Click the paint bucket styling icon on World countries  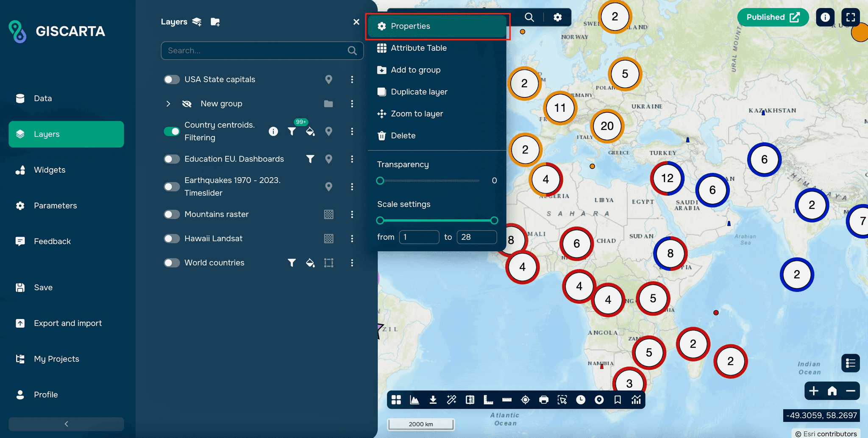311,263
